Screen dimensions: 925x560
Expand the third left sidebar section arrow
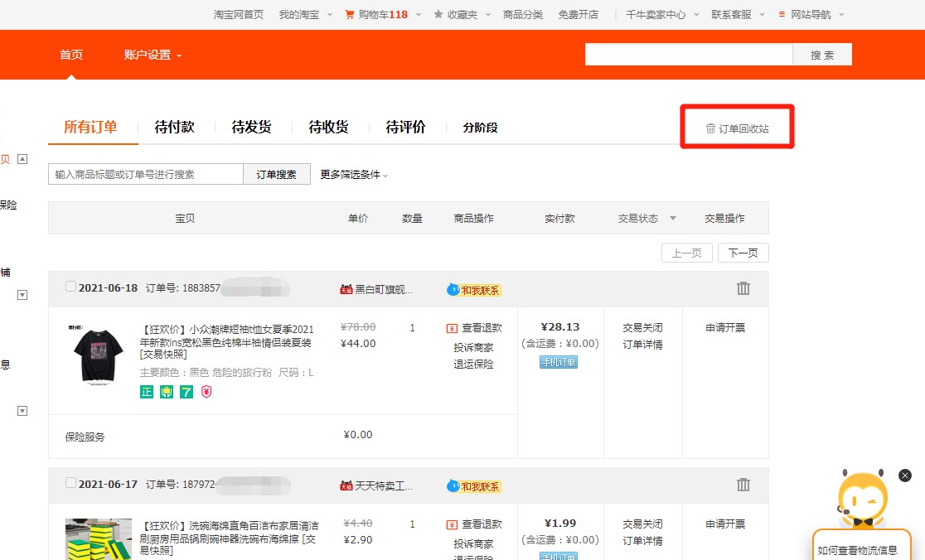click(22, 411)
